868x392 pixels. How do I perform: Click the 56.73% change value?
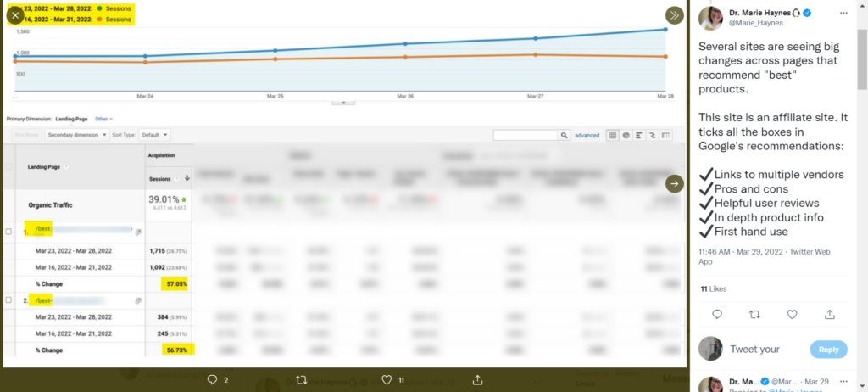(x=178, y=350)
